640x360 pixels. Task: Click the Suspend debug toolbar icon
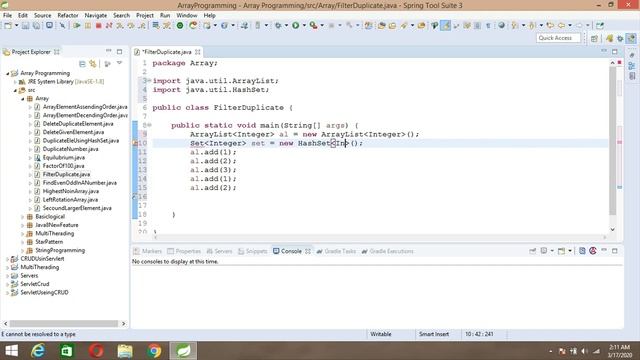coord(88,25)
